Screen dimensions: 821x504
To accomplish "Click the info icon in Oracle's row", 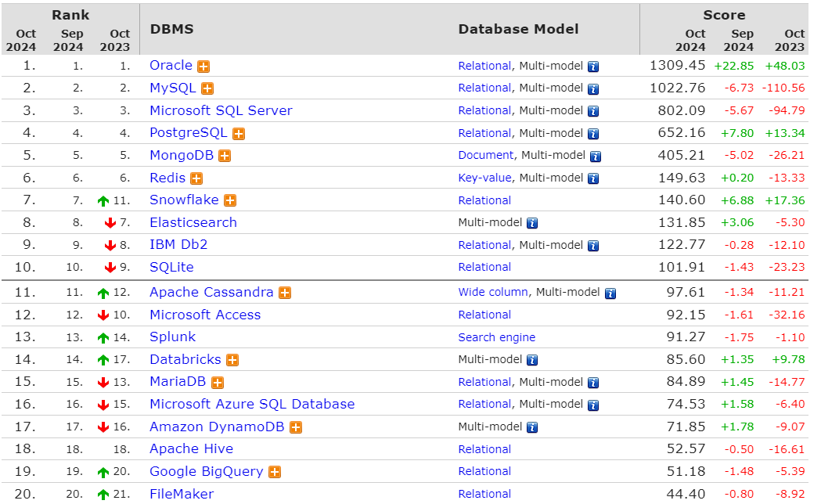I will [593, 67].
